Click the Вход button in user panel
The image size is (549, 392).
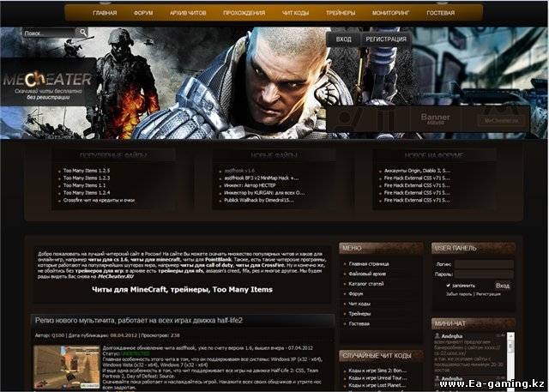click(503, 286)
